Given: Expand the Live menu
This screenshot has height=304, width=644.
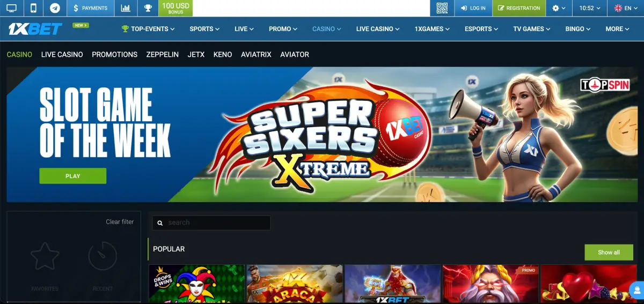Looking at the screenshot, I should coord(244,29).
